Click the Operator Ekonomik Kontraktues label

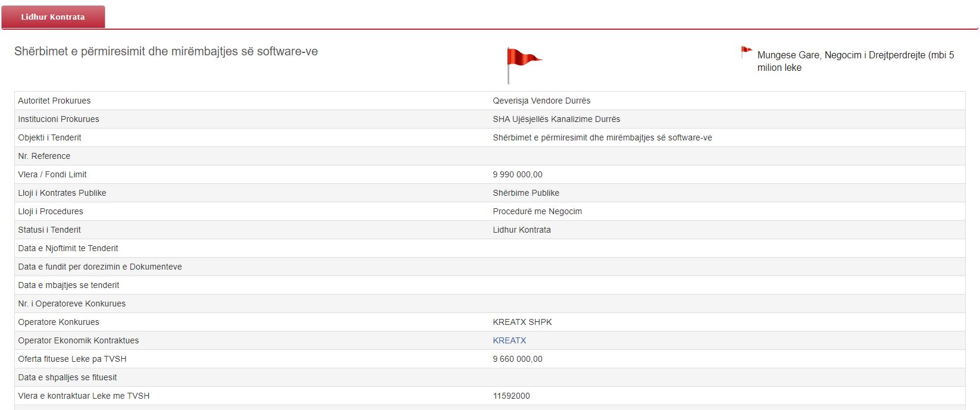[78, 340]
